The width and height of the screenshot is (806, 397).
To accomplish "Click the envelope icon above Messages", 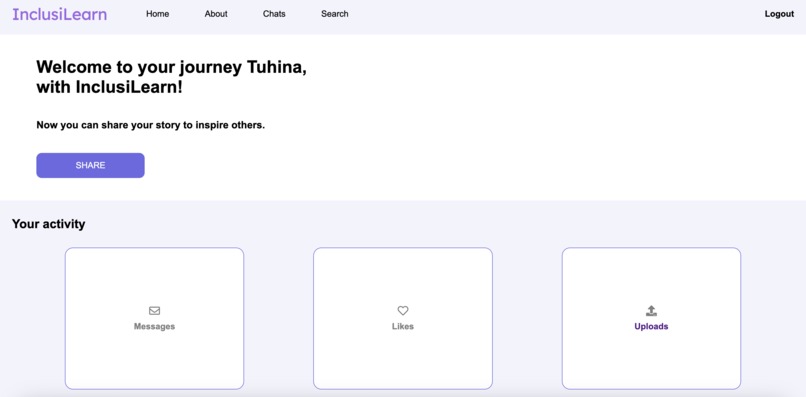I will (154, 311).
